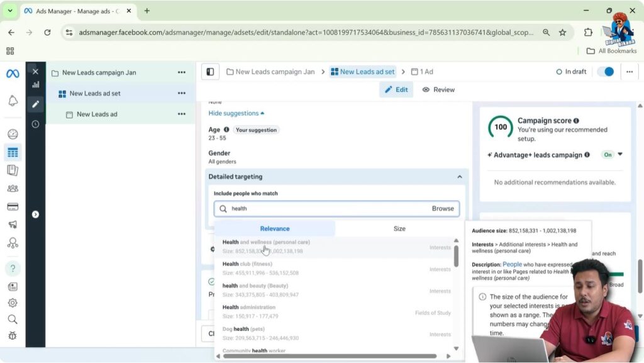Select the pencil edit icon in dark strip
The width and height of the screenshot is (644, 363).
pos(36,104)
